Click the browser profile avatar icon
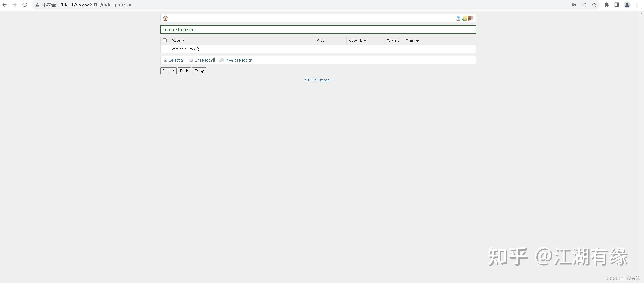Image resolution: width=644 pixels, height=283 pixels. click(x=627, y=5)
